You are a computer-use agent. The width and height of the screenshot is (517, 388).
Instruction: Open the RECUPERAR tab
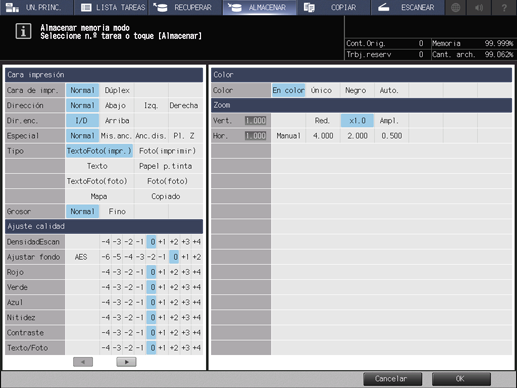pyautogui.click(x=186, y=7)
